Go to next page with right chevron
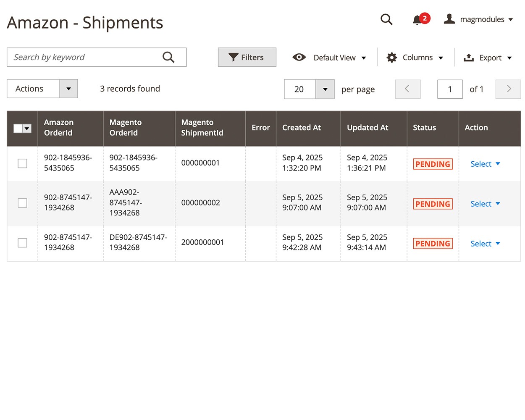 (x=508, y=89)
